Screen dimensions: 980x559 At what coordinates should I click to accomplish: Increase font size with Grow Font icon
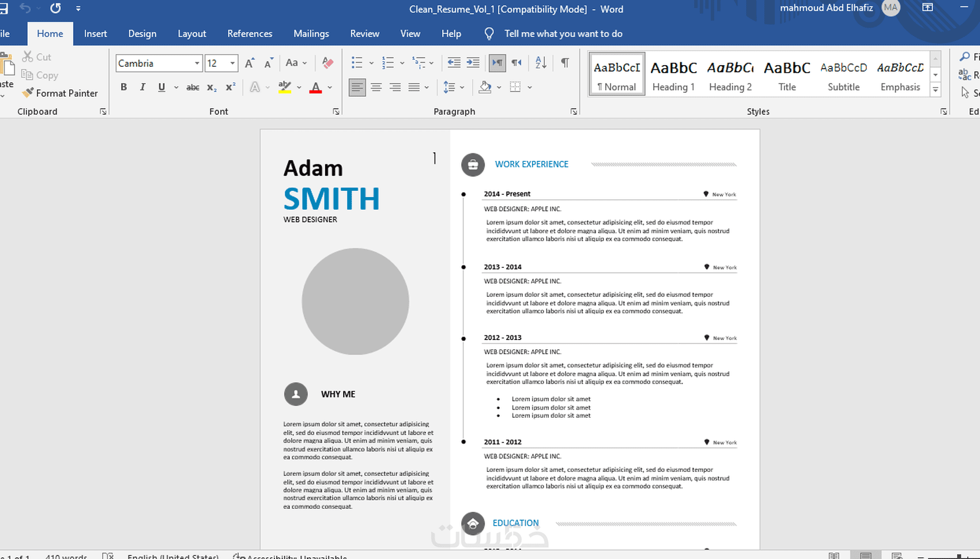[249, 63]
